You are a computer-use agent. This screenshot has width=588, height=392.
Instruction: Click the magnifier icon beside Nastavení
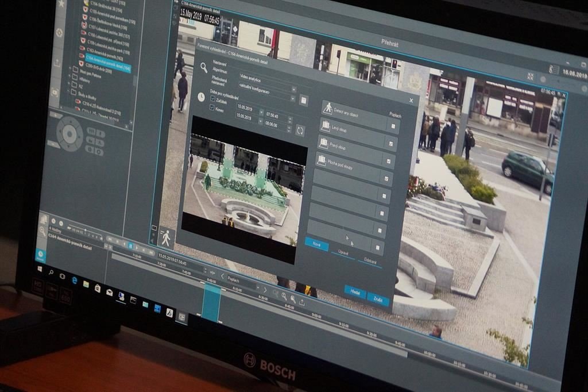tap(204, 68)
